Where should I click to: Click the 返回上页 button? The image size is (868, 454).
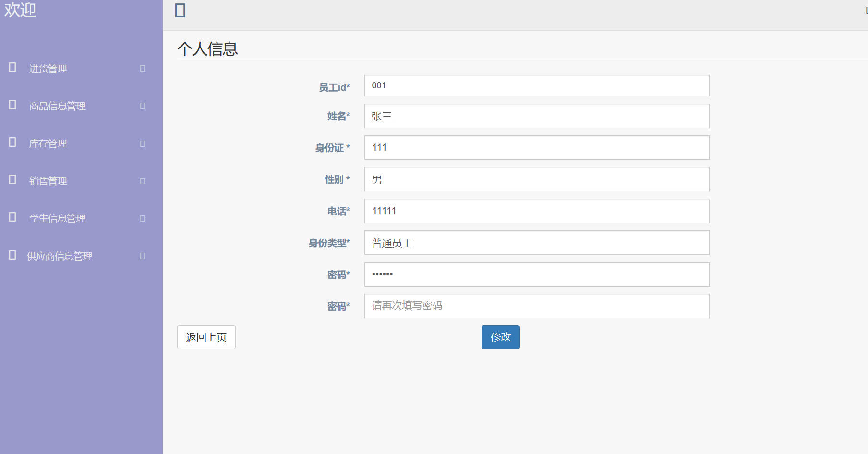[206, 337]
